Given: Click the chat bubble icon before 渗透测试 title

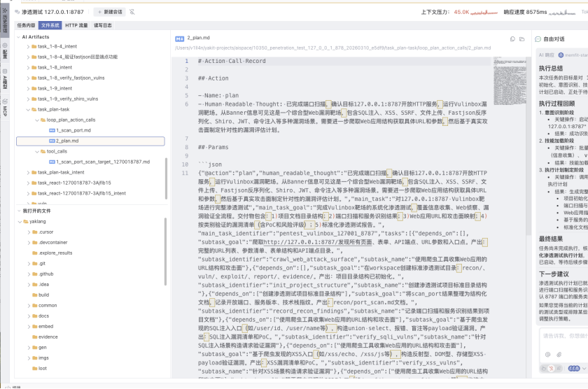Looking at the screenshot, I should click(17, 12).
